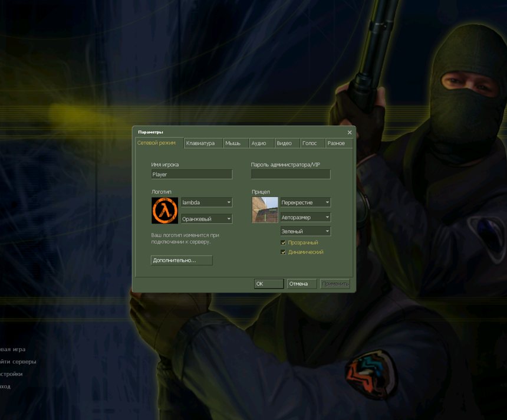Expand the Авторазмер crosshair size dropdown
Screen dimensions: 507x420
[x=305, y=217]
